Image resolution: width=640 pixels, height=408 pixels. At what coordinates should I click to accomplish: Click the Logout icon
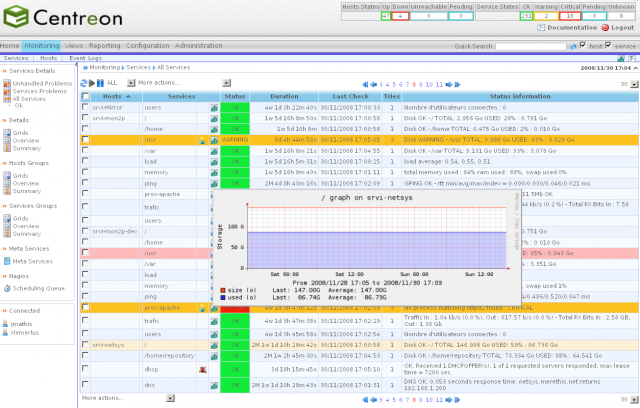point(603,28)
